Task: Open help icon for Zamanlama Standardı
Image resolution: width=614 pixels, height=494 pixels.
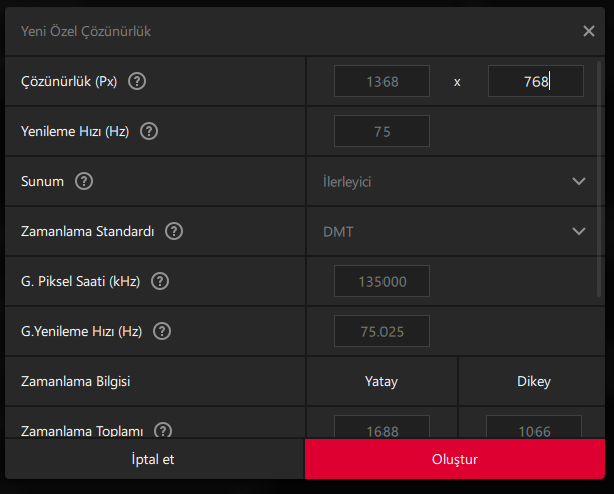Action: (174, 231)
